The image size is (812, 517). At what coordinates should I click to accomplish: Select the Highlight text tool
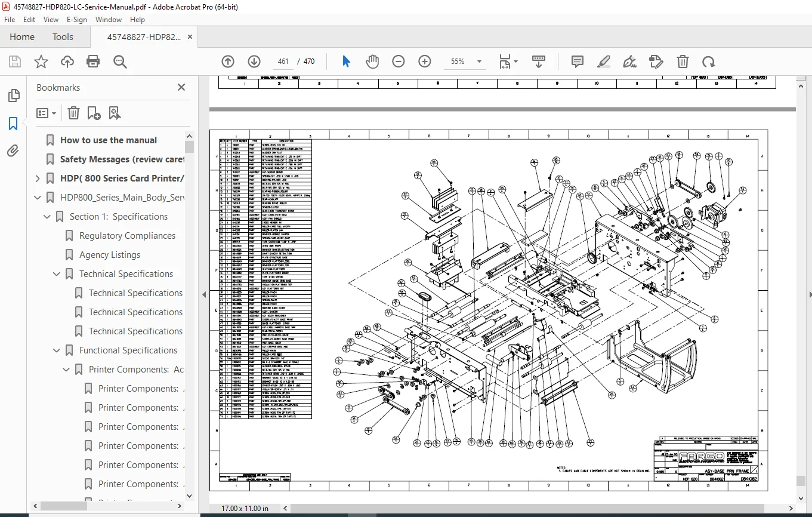pos(603,61)
